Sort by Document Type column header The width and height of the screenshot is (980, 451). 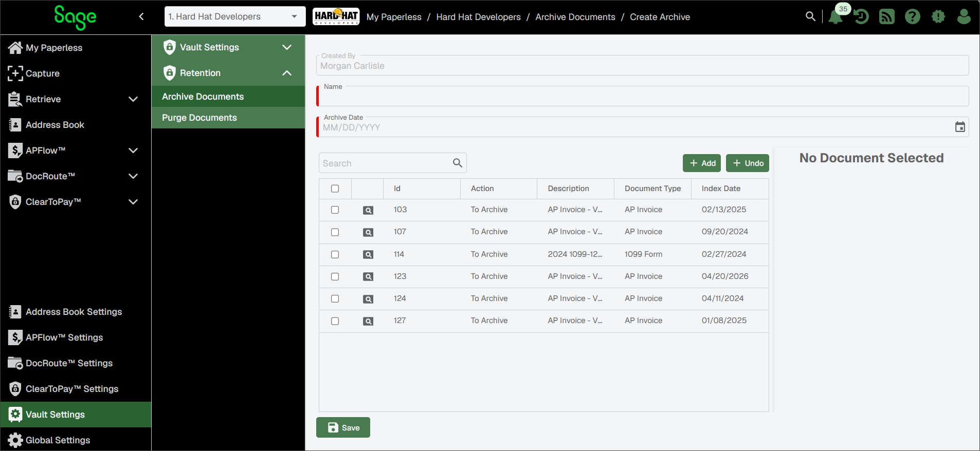click(x=652, y=189)
